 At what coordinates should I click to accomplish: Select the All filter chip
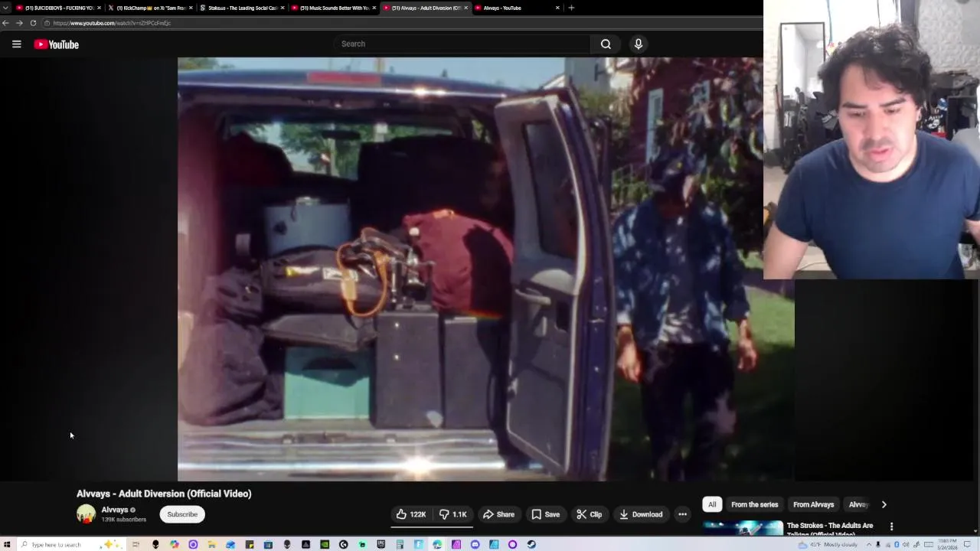tap(712, 504)
